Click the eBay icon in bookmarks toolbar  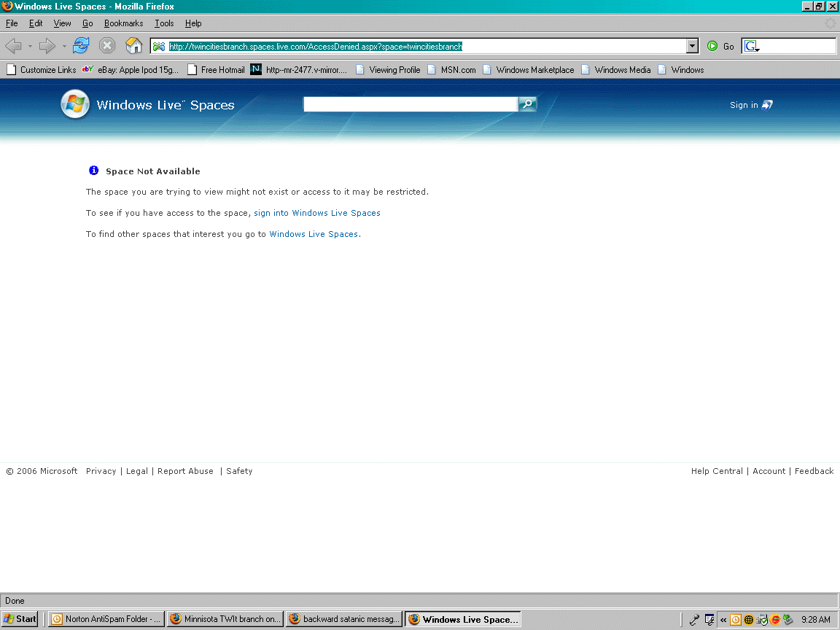coord(87,69)
